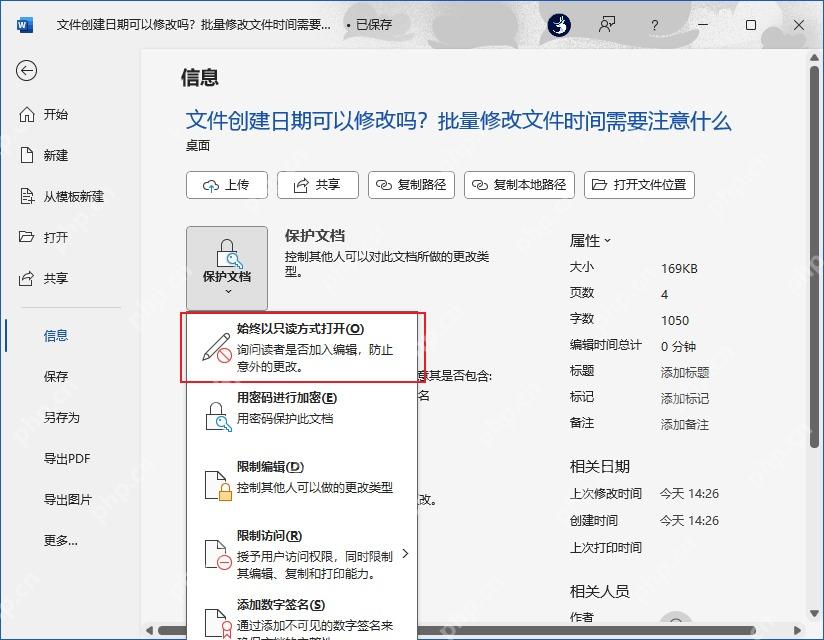Click the blue document title heading

[458, 121]
